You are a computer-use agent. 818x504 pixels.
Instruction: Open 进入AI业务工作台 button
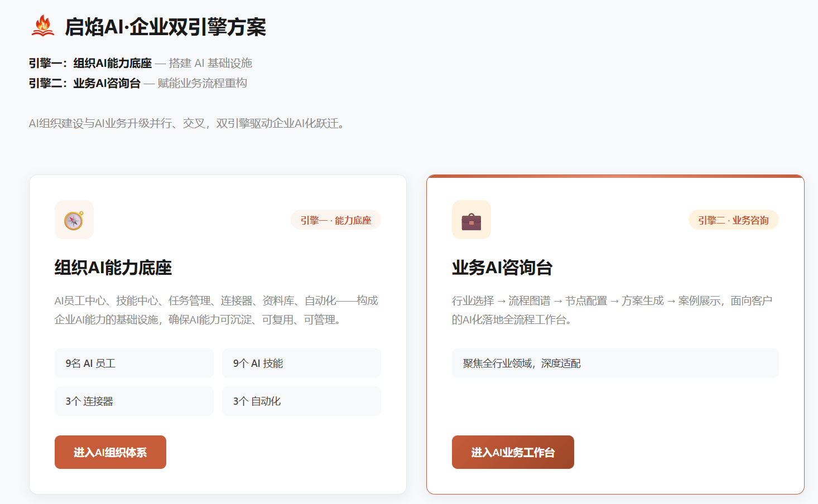(513, 452)
